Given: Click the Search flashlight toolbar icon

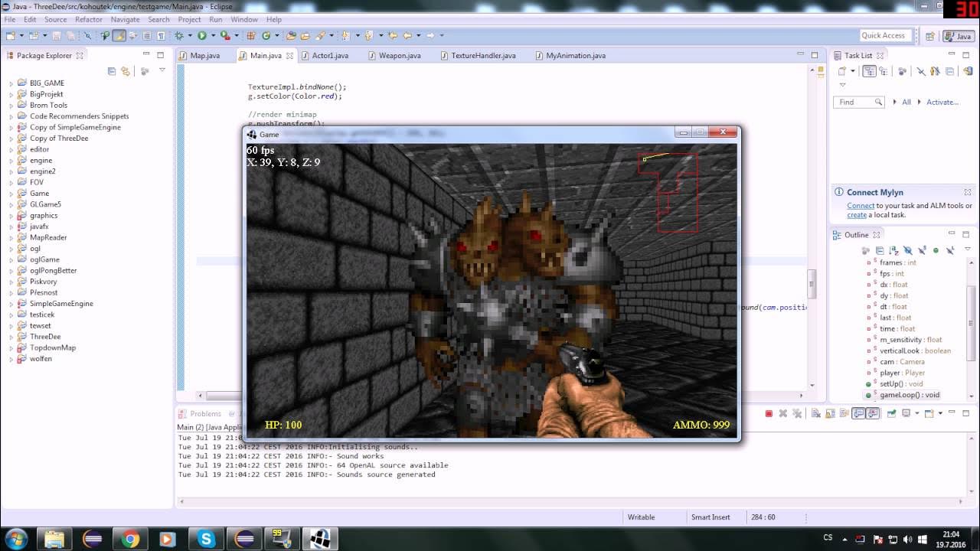Looking at the screenshot, I should (320, 35).
